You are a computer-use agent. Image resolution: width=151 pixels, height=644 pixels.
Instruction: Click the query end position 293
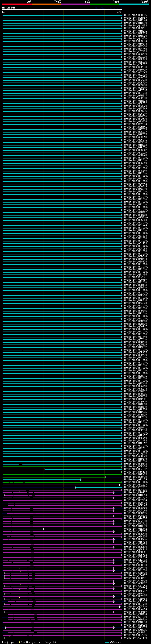click(x=119, y=12)
